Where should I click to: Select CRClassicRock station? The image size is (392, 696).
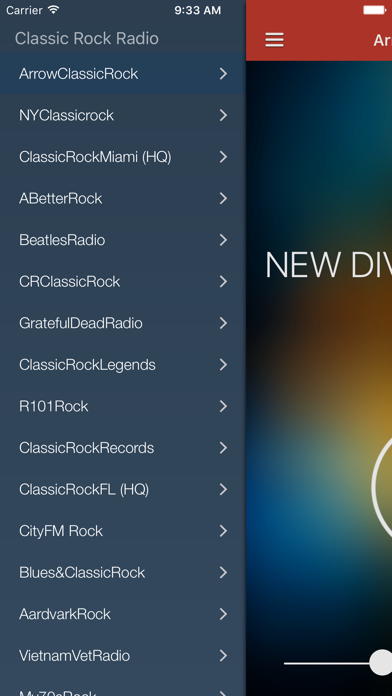[x=123, y=281]
